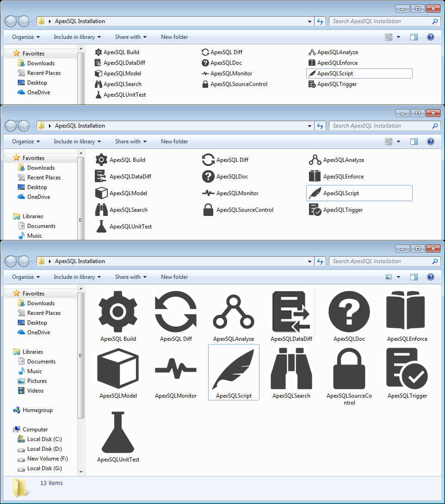Image resolution: width=445 pixels, height=504 pixels.
Task: Select the large ApexSQLEnforce book icon
Action: coord(406,310)
